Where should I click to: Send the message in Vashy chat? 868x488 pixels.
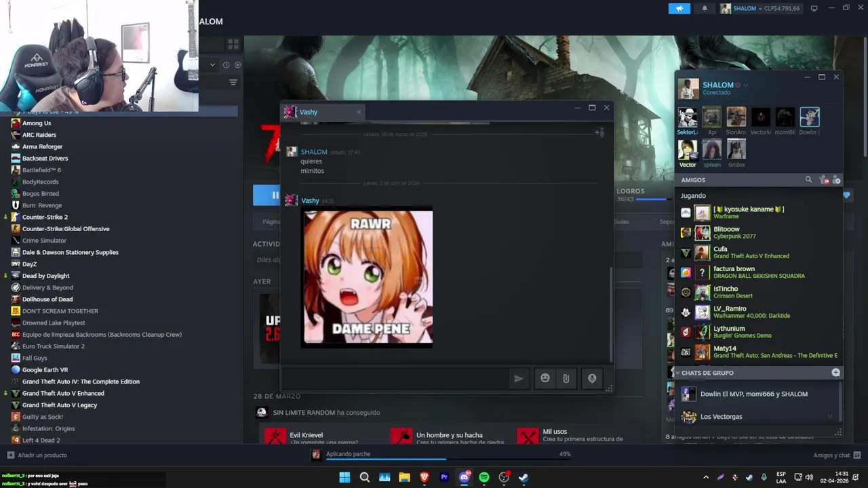tap(518, 378)
